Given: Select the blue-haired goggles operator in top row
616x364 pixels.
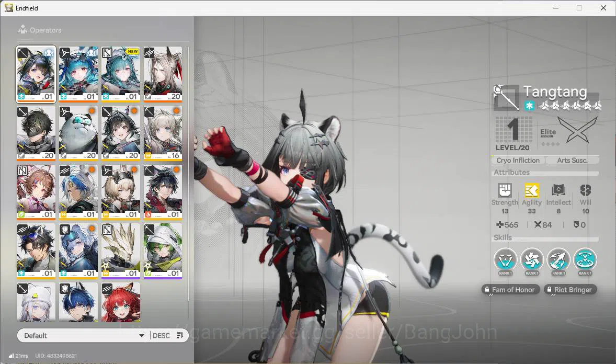Looking at the screenshot, I should pos(78,74).
